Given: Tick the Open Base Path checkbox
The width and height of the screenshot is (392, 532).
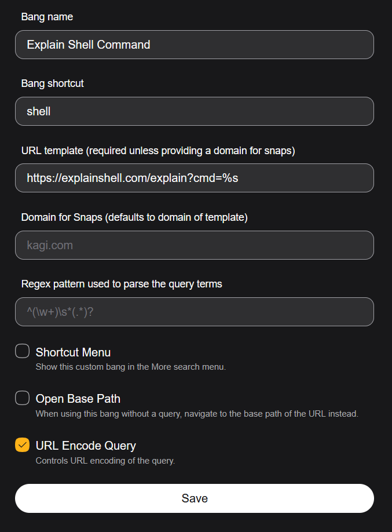Looking at the screenshot, I should tap(23, 398).
